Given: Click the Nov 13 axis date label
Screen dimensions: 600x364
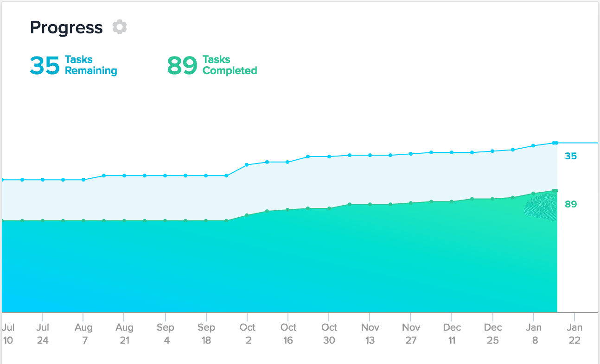Looking at the screenshot, I should pyautogui.click(x=370, y=334).
